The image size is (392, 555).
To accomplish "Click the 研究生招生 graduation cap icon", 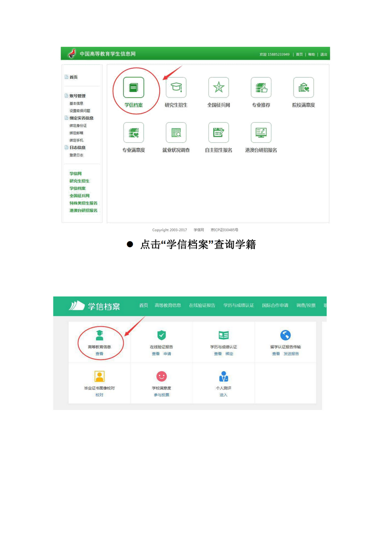I will pyautogui.click(x=176, y=88).
